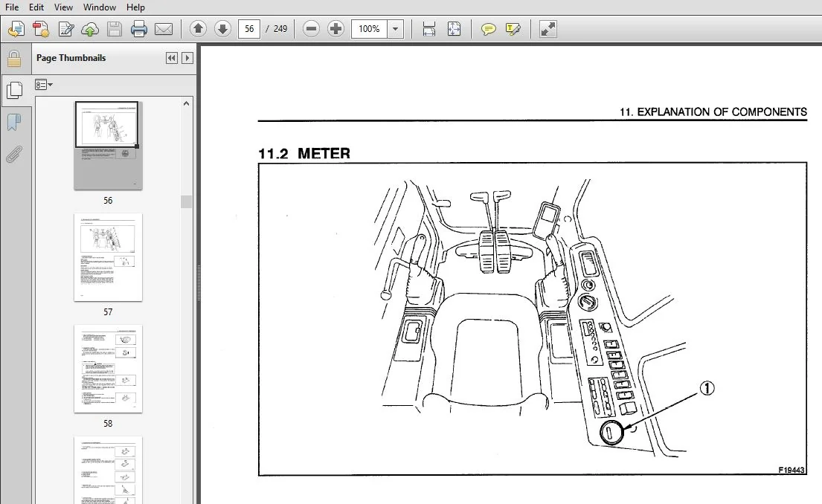
Task: Click the highlight text tool icon
Action: [513, 29]
